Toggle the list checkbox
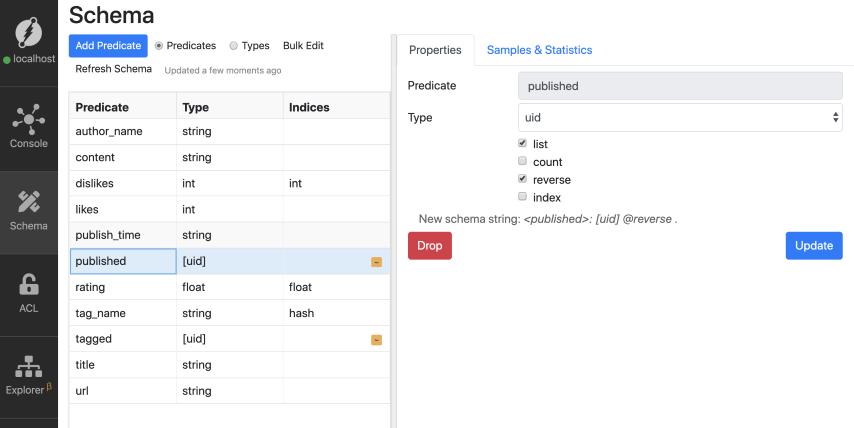This screenshot has height=428, width=854. tap(522, 144)
